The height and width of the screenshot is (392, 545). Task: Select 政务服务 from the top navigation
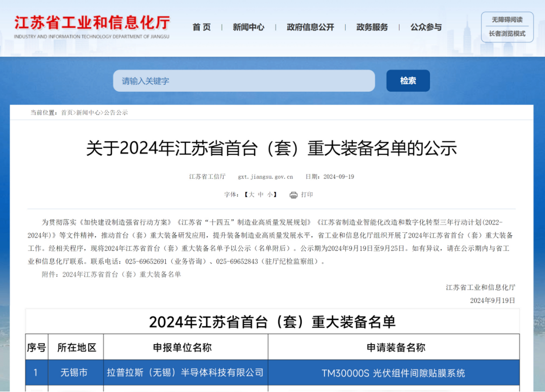coord(372,27)
